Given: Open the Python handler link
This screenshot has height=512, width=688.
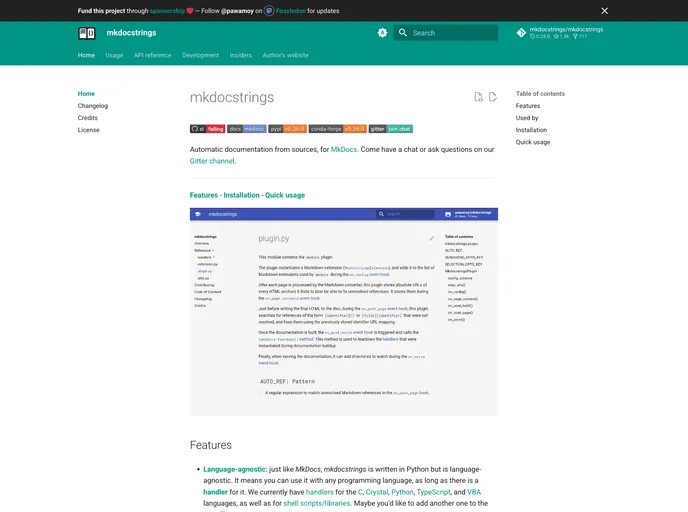Looking at the screenshot, I should [402, 492].
